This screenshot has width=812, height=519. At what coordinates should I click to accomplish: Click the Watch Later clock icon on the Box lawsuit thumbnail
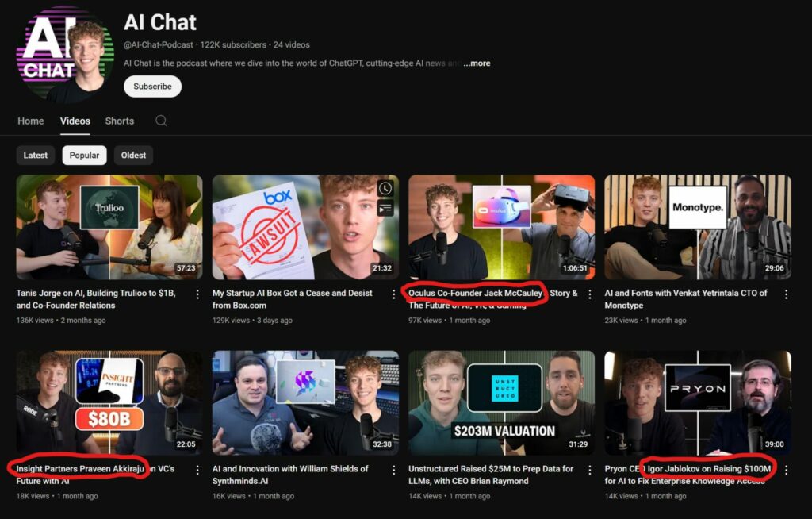point(385,189)
